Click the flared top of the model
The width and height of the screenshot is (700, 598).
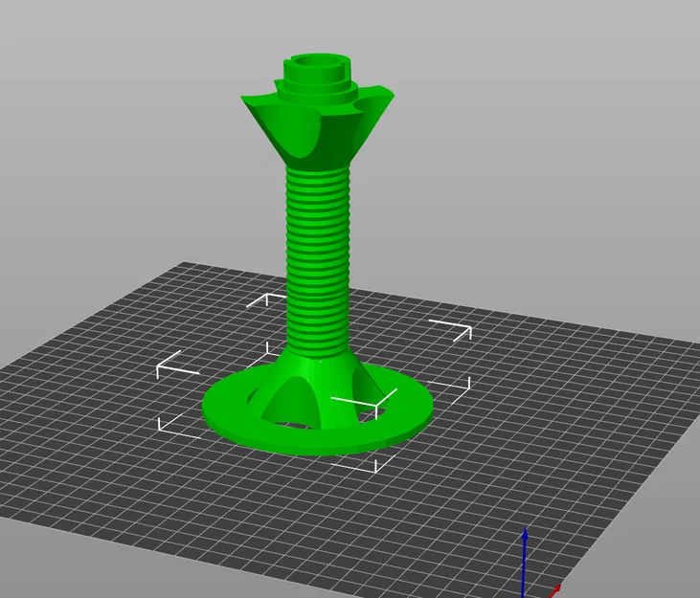click(x=318, y=129)
